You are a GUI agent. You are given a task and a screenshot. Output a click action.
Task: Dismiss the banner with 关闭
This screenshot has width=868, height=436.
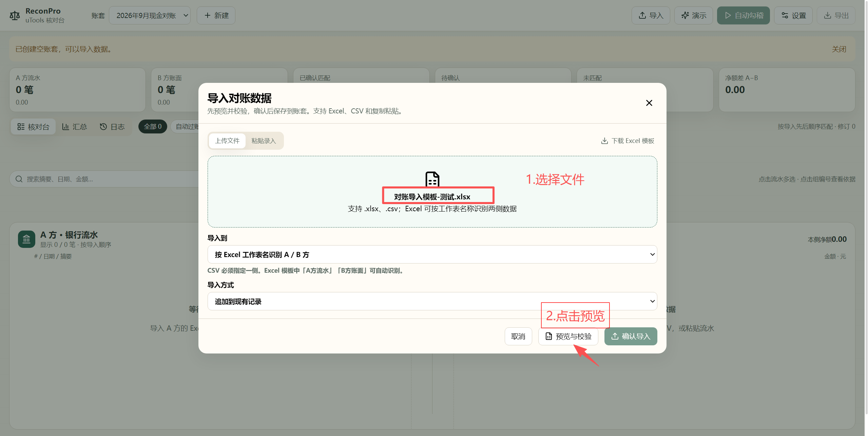[x=838, y=49]
